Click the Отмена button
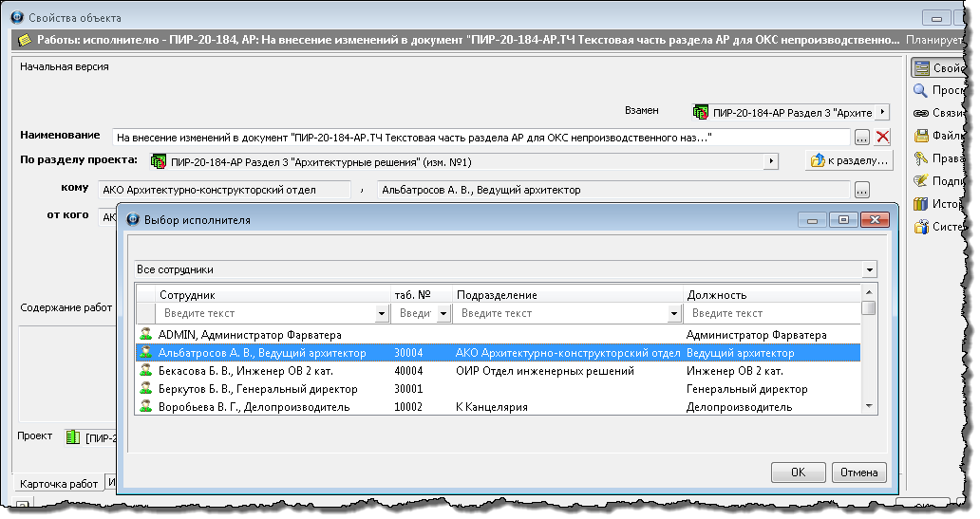Image resolution: width=980 pixels, height=519 pixels. coord(858,472)
